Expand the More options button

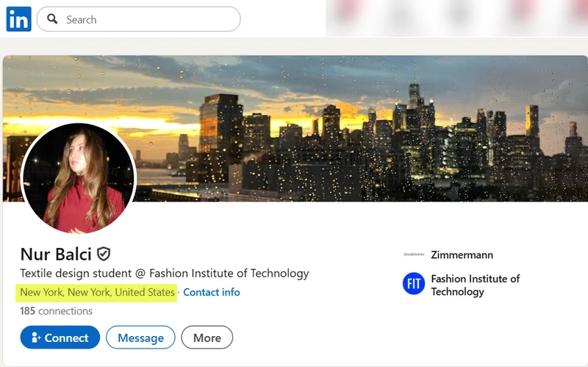click(207, 338)
